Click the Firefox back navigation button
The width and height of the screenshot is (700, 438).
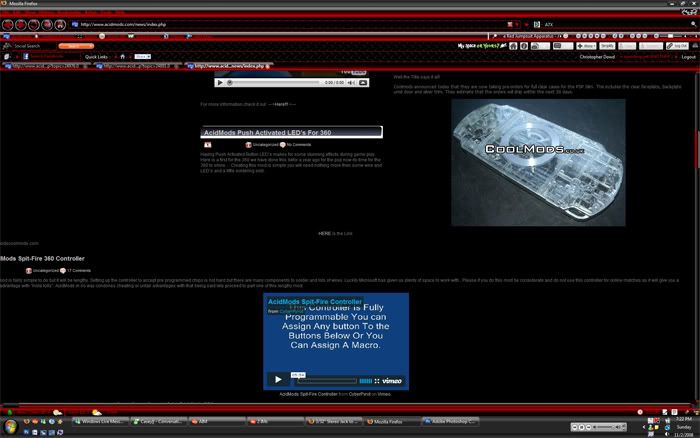8,25
